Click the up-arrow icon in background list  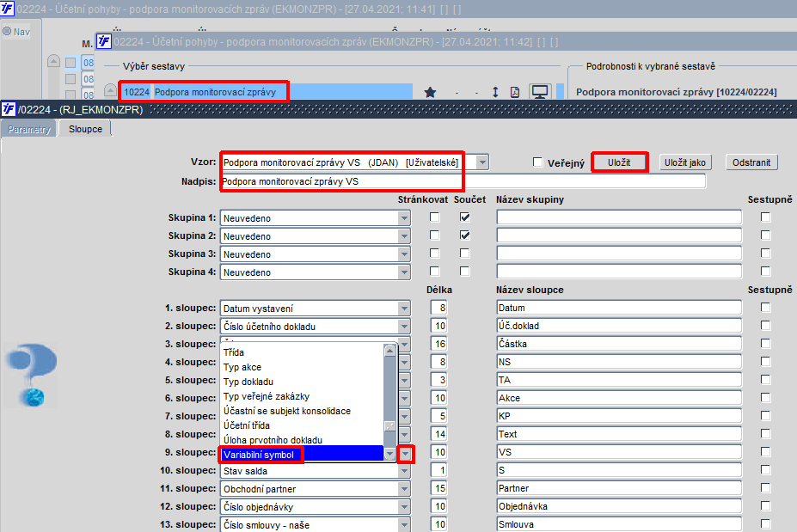[x=53, y=62]
